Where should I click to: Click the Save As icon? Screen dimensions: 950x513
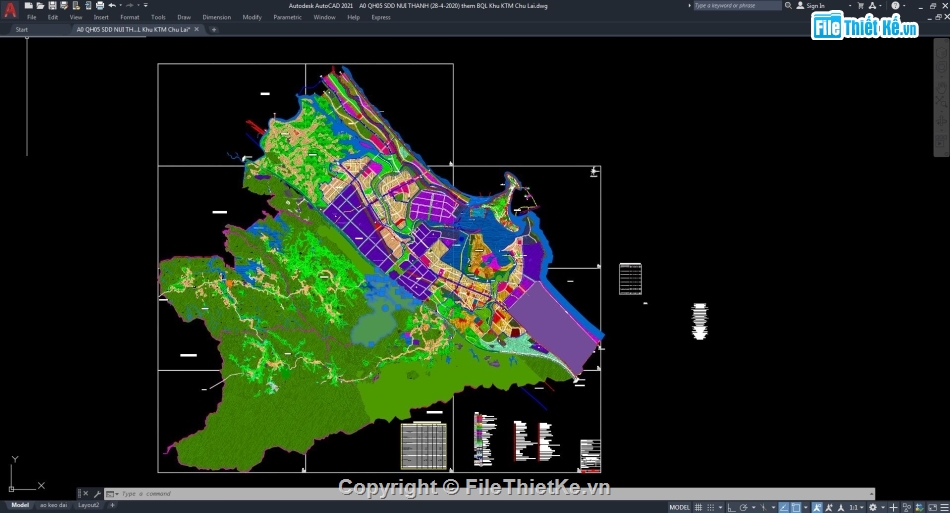(x=64, y=5)
